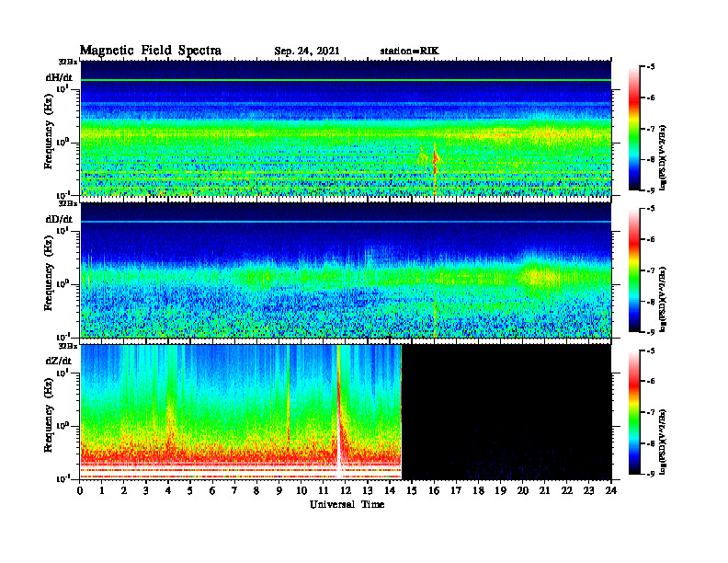Click the color scale bar beside dZ/dt panel
Image resolution: width=728 pixels, height=563 pixels.
(x=634, y=412)
